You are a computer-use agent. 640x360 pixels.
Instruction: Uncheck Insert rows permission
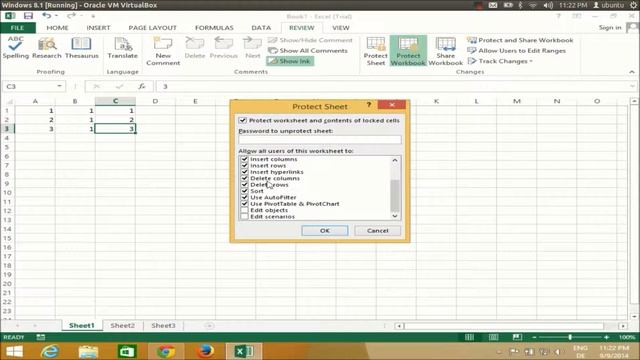pos(244,165)
